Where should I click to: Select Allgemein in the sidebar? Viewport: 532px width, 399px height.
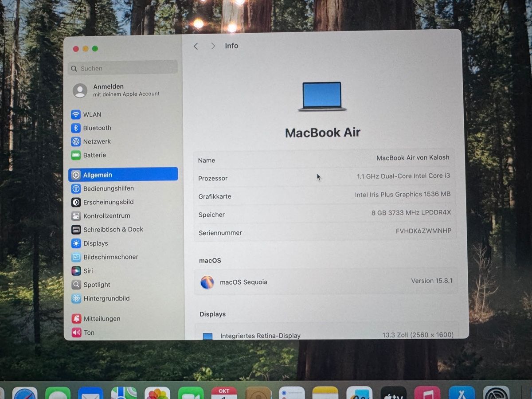123,175
